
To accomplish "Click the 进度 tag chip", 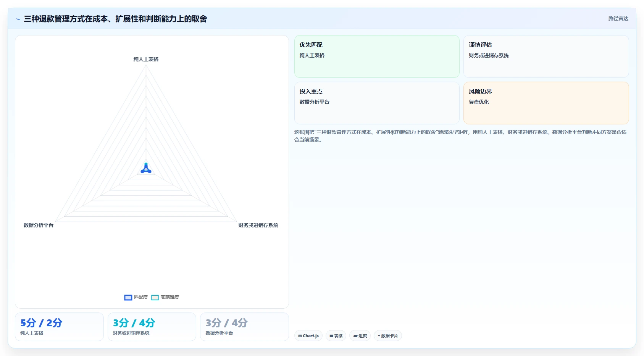I will pos(360,336).
